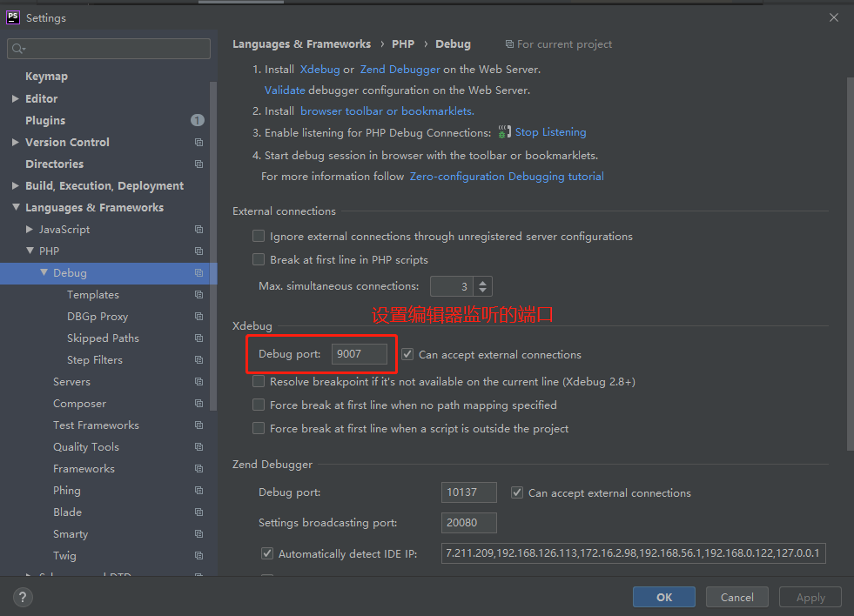854x616 pixels.
Task: Click the PhpStorm logo in the title bar
Action: pos(13,17)
